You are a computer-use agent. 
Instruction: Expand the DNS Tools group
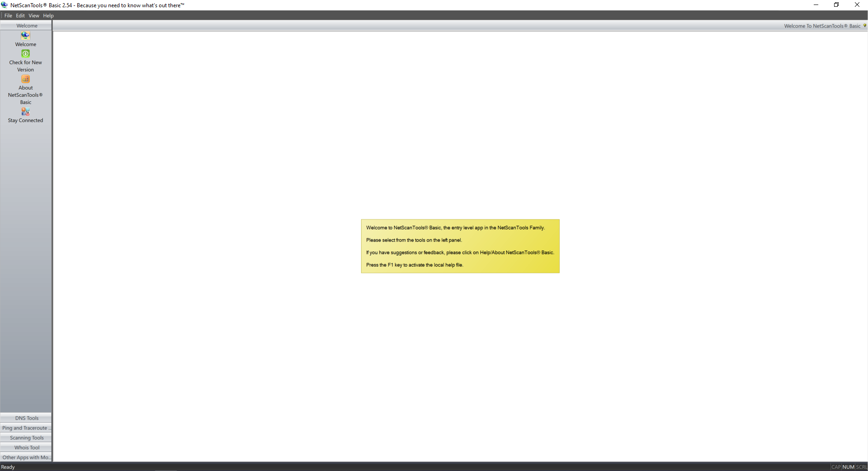tap(26, 418)
